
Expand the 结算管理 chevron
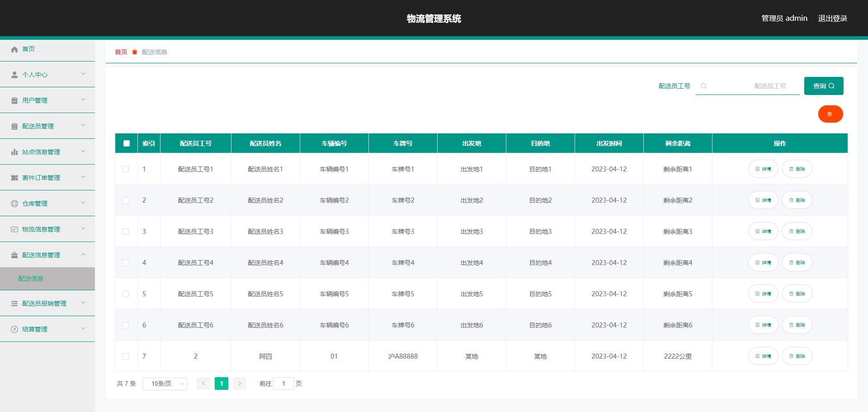point(83,328)
